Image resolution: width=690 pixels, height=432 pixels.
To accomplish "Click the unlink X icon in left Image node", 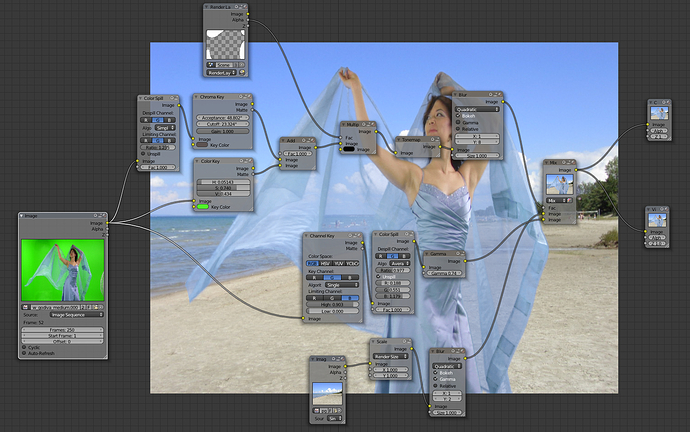I will click(101, 307).
